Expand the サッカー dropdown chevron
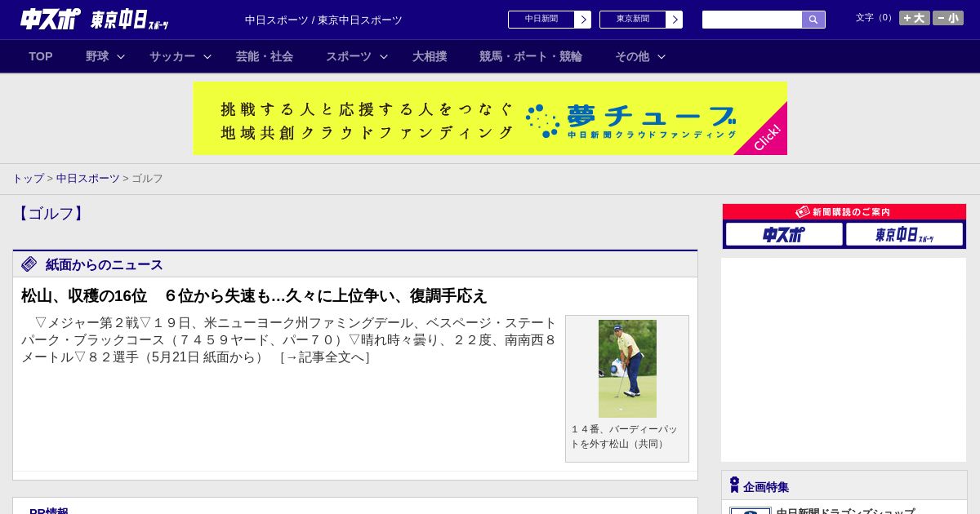This screenshot has width=980, height=514. pyautogui.click(x=207, y=56)
